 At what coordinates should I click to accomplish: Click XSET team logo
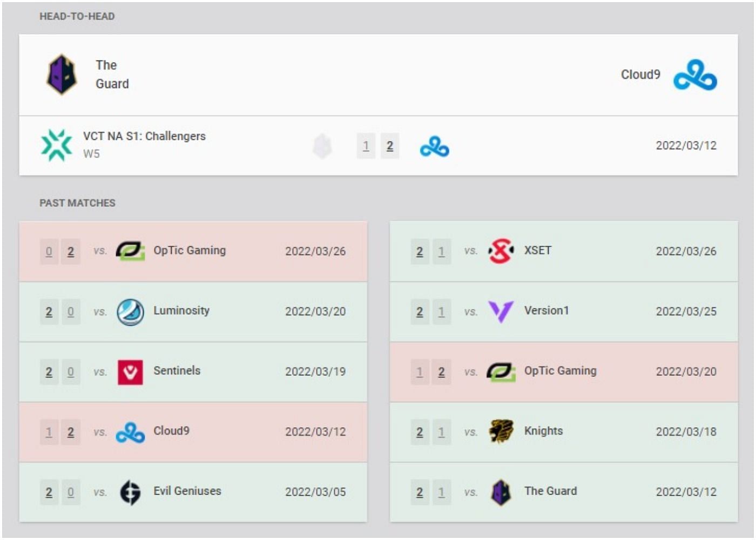tap(501, 251)
